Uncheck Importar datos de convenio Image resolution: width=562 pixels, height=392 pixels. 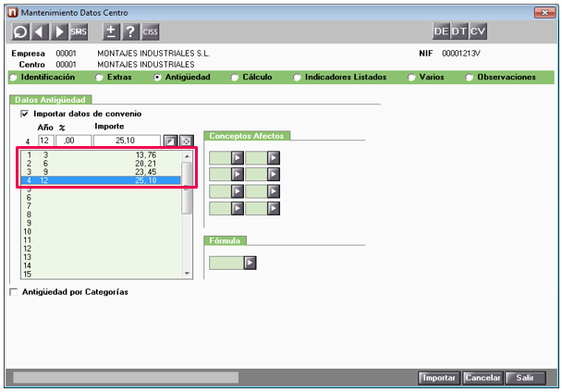[x=24, y=114]
